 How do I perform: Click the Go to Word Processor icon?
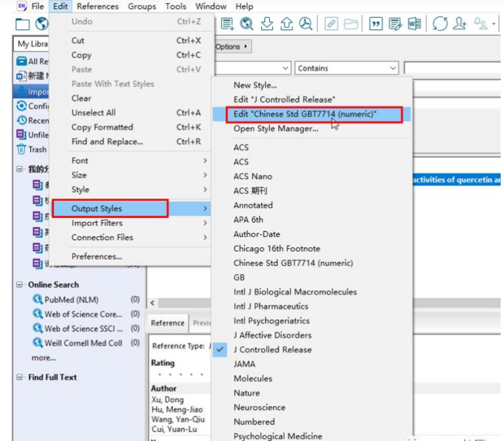[415, 24]
